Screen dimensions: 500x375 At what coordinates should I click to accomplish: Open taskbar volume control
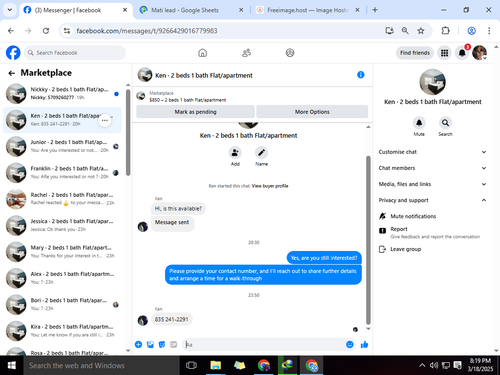click(x=434, y=365)
